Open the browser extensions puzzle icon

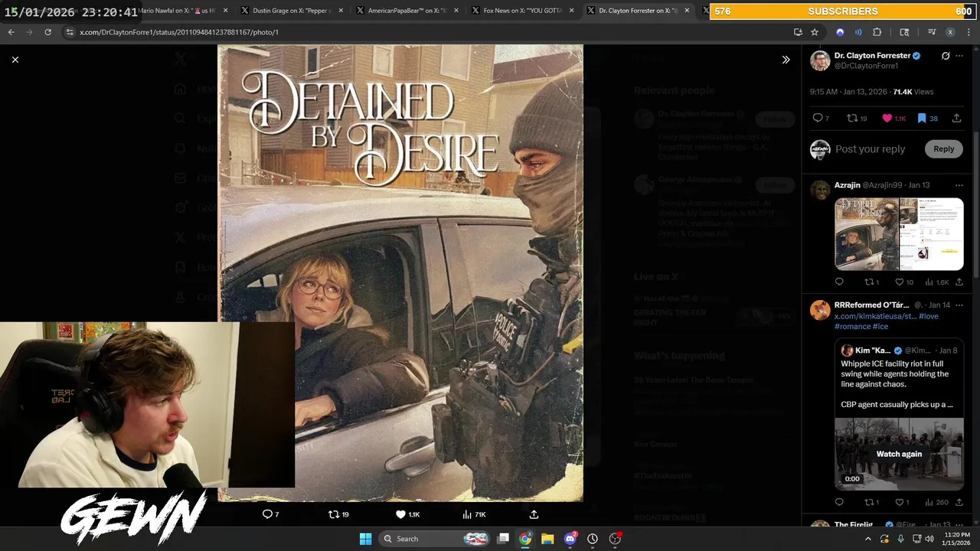click(877, 32)
